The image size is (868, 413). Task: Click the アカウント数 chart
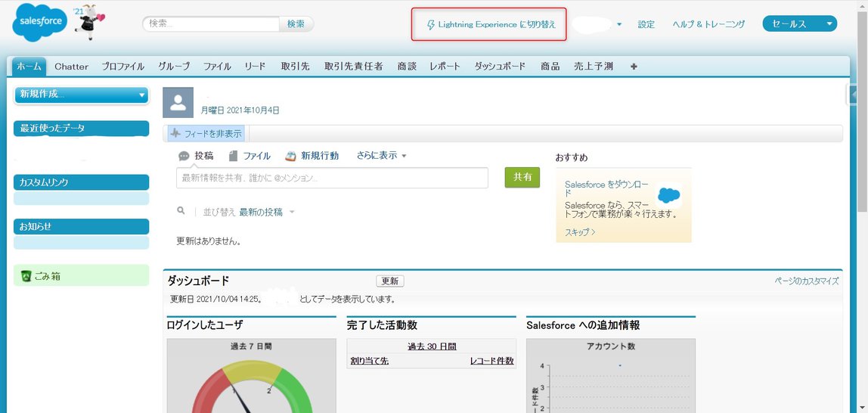(x=611, y=376)
